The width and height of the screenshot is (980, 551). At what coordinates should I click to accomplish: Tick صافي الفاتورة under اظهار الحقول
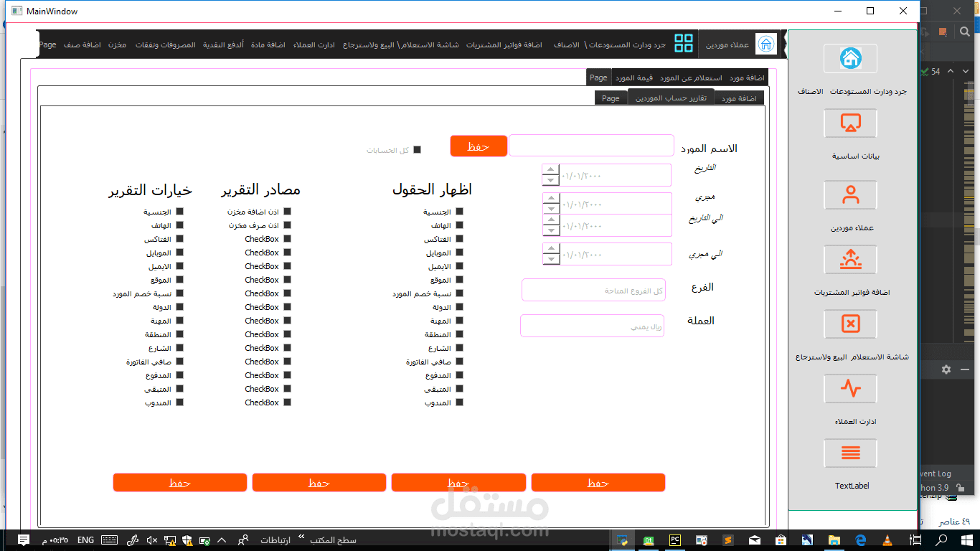pyautogui.click(x=459, y=362)
